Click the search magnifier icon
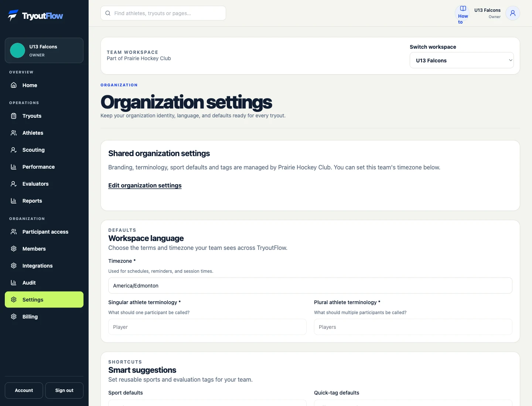Viewport: 532px width, 406px height. click(x=108, y=13)
